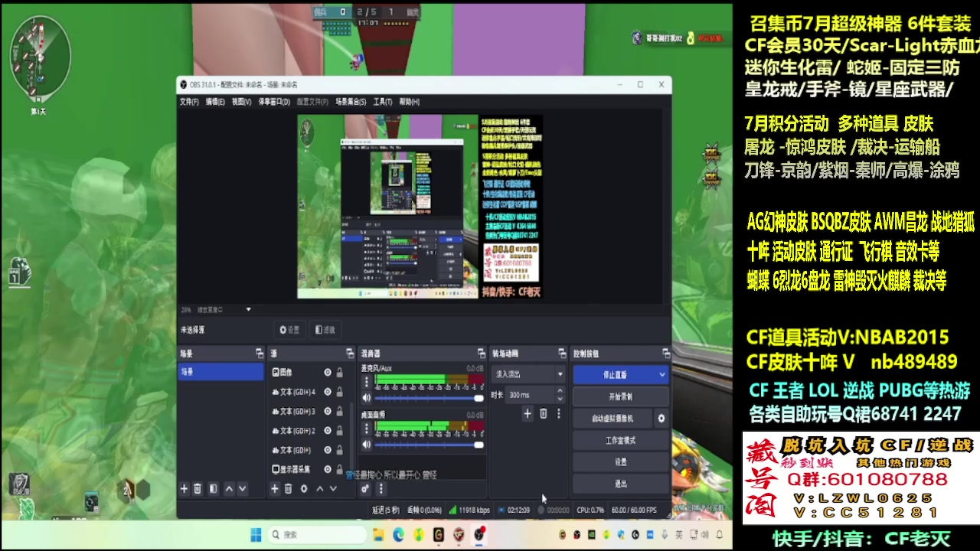Open the 停靠窗口(D) menu

pyautogui.click(x=274, y=102)
